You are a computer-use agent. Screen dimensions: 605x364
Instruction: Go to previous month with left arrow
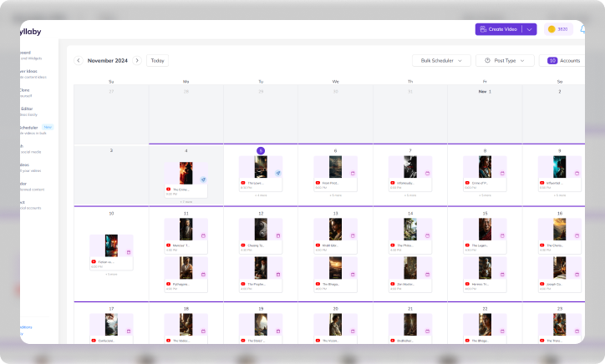pos(79,61)
